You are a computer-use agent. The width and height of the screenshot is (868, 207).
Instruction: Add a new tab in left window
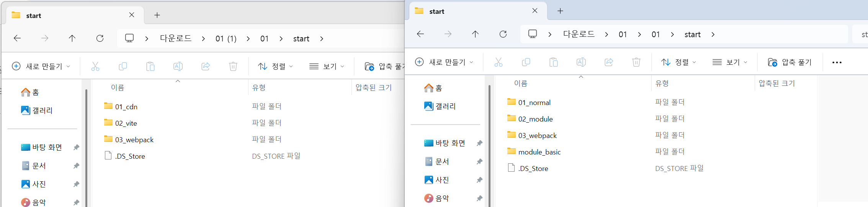tap(157, 15)
